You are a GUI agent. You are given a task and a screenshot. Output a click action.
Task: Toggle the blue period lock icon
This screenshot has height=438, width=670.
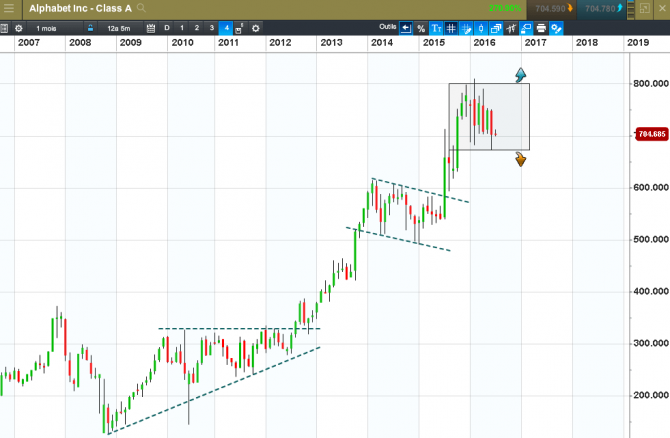click(x=90, y=29)
